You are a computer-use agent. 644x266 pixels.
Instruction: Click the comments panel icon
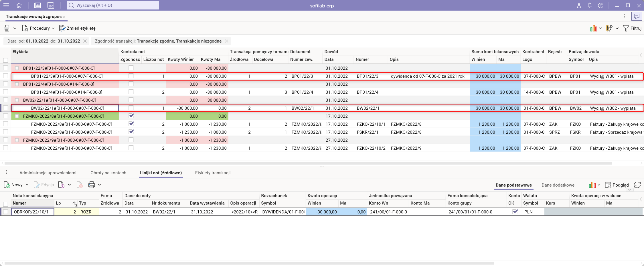point(637,17)
